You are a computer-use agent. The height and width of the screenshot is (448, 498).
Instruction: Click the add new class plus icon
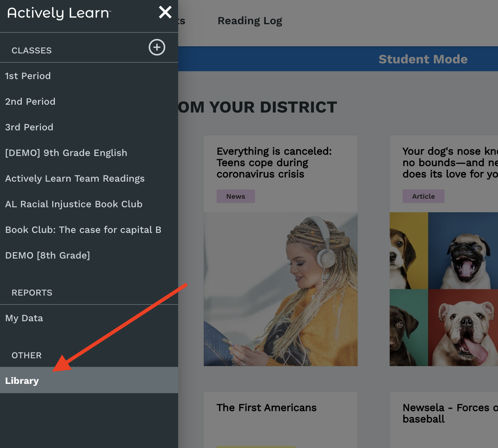[157, 47]
